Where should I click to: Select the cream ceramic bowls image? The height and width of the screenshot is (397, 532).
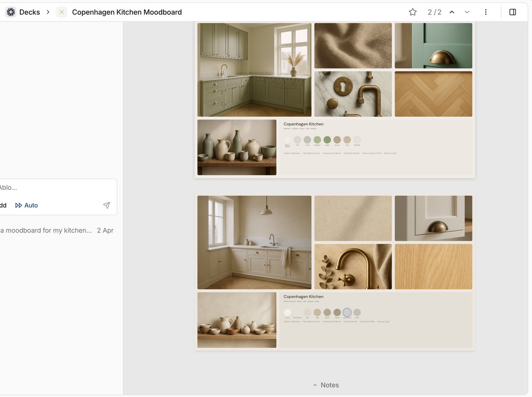pos(237,320)
